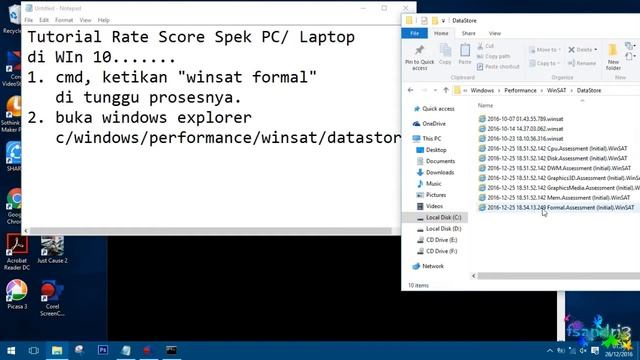Click Notepad's horizontal scrollbar

point(210,231)
